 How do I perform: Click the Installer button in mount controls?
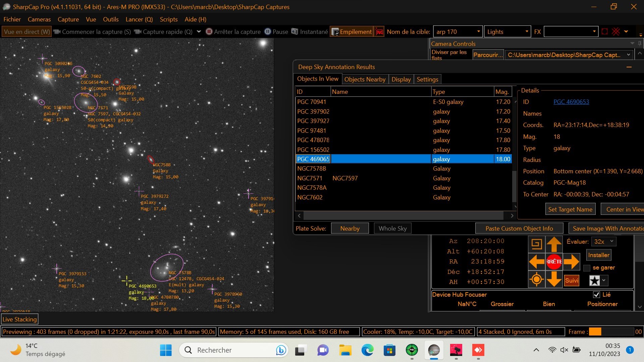pyautogui.click(x=599, y=255)
